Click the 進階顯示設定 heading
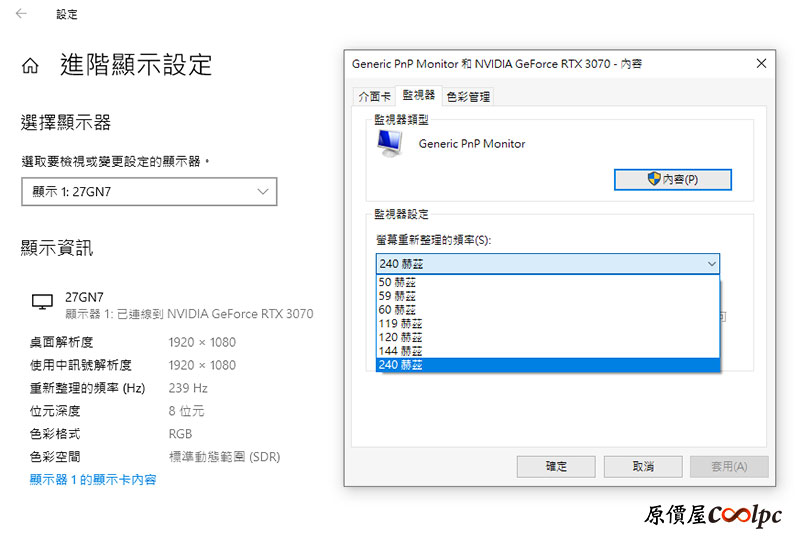This screenshot has width=800, height=541. 136,65
